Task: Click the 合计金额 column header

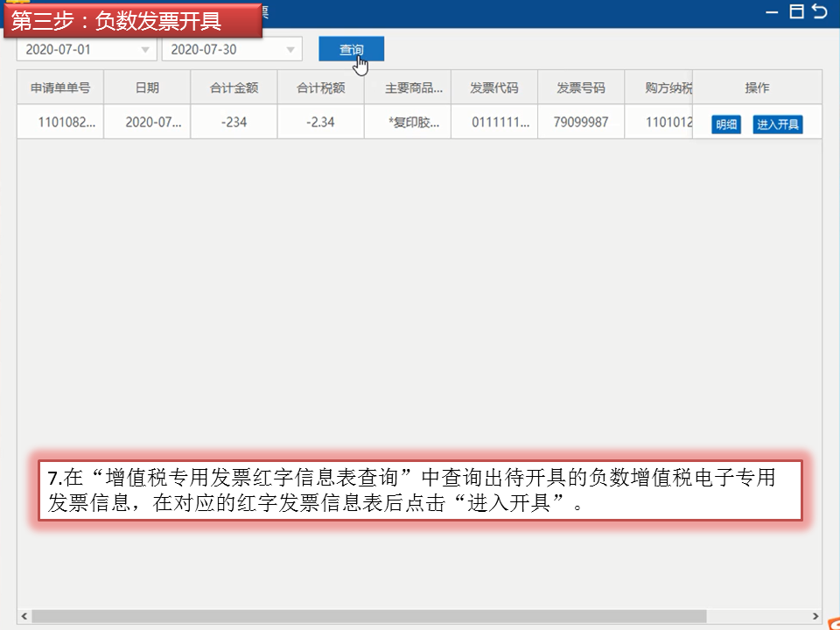Action: [x=234, y=87]
